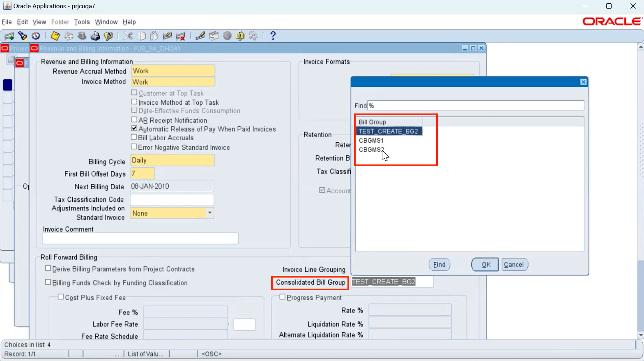Enable the AR Receipt Notification checkbox
Screen dimensions: 644x361
(134, 120)
